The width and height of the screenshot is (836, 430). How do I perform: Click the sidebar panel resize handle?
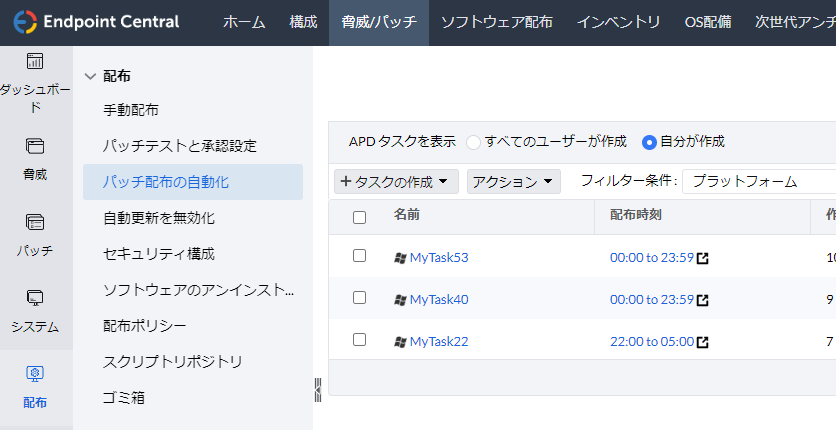[x=318, y=388]
